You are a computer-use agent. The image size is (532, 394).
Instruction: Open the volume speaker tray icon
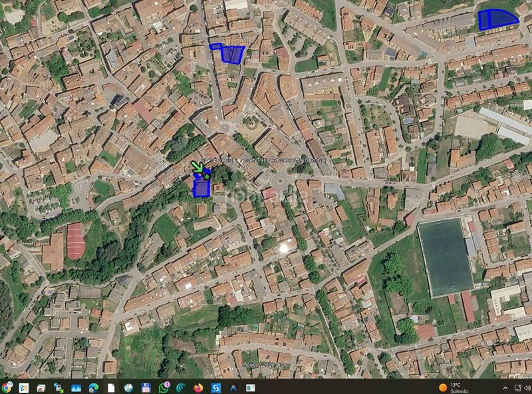click(x=527, y=388)
